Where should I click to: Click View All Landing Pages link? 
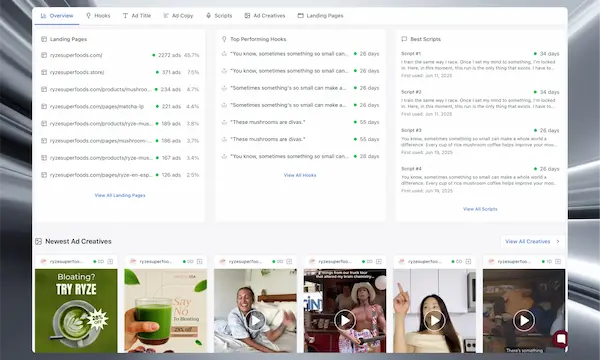pyautogui.click(x=120, y=195)
